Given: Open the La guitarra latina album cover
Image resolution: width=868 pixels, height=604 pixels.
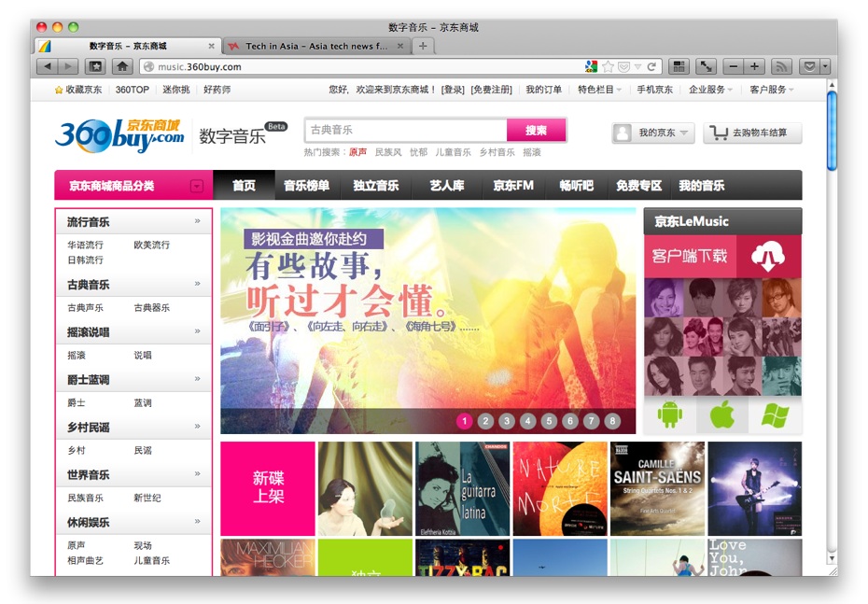Looking at the screenshot, I should tap(463, 488).
